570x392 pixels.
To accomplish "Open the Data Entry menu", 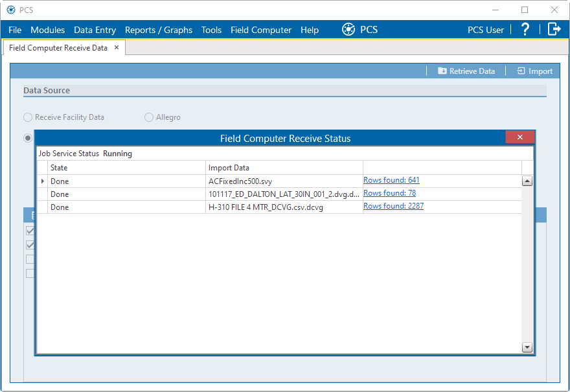I will (95, 30).
